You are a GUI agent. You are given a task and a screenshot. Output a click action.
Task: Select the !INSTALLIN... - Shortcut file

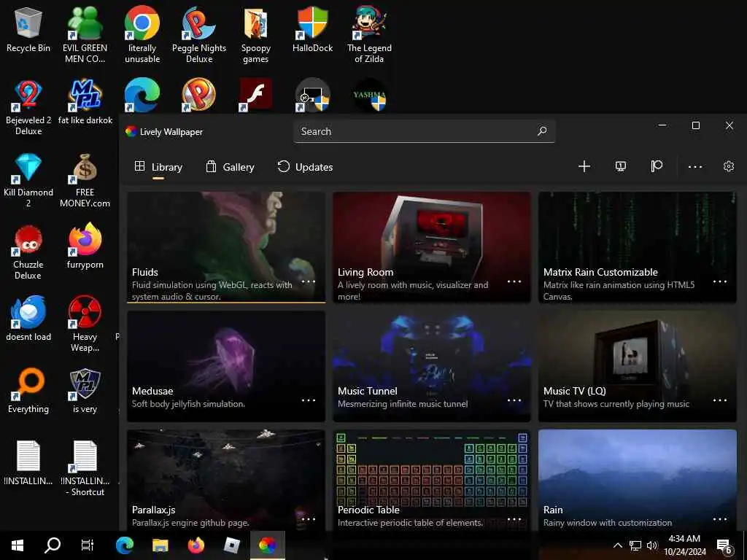pos(85,469)
